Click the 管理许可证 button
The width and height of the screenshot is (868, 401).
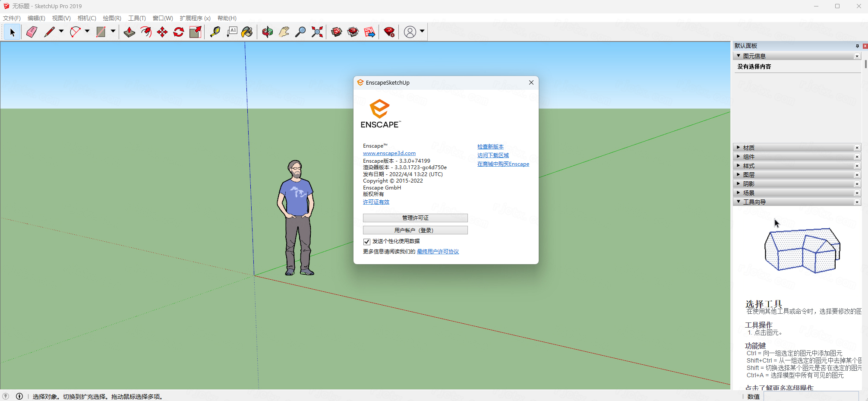[x=415, y=218]
